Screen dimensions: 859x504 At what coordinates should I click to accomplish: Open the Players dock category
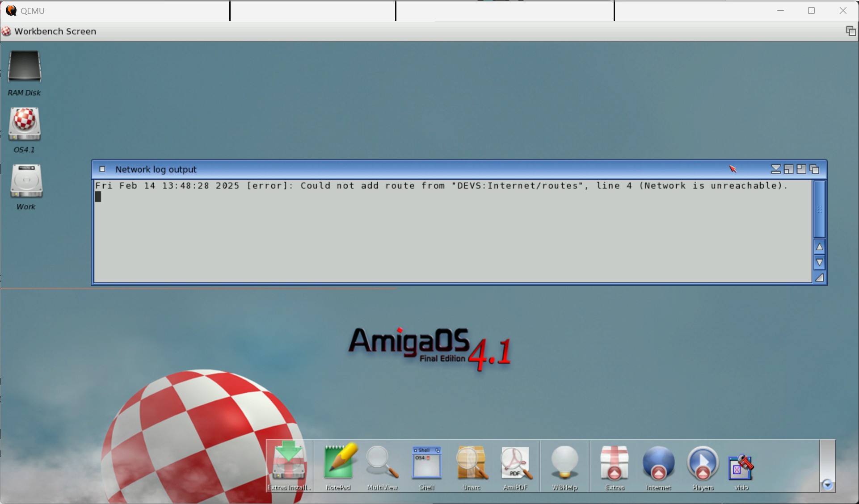click(703, 466)
